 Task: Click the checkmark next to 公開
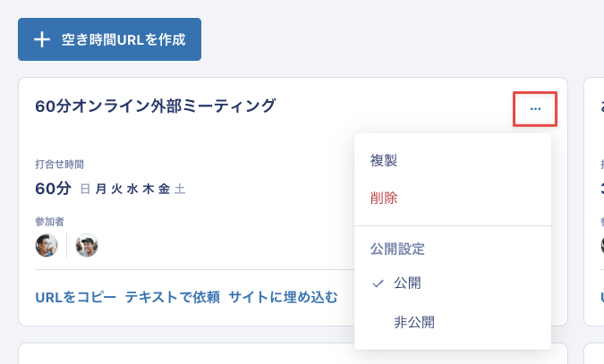378,284
